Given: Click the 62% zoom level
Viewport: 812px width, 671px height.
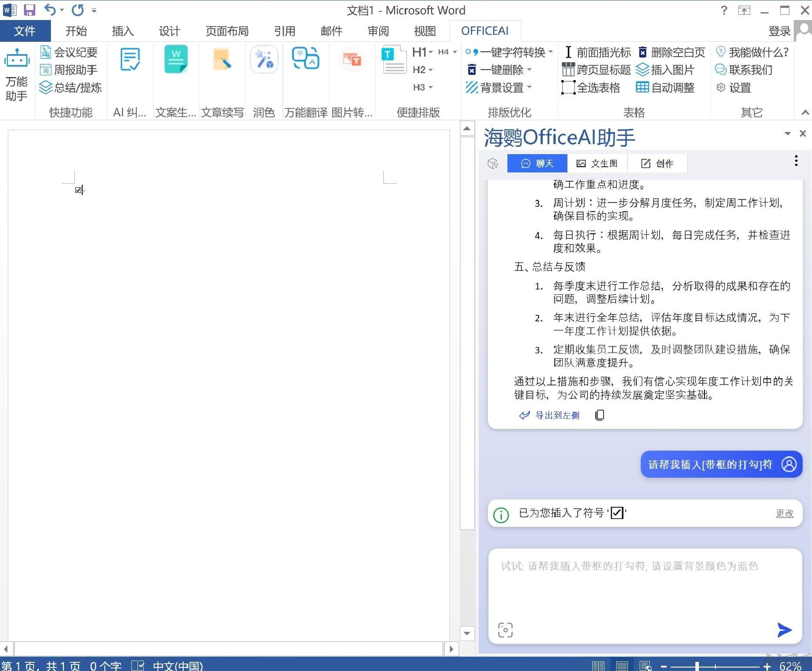Looking at the screenshot, I should pos(790,666).
